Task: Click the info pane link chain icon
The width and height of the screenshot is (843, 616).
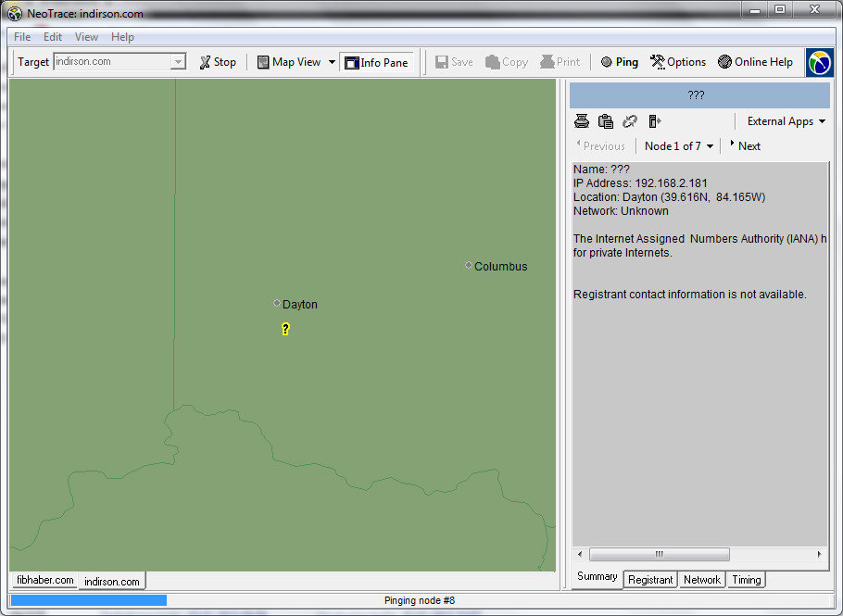Action: click(630, 121)
